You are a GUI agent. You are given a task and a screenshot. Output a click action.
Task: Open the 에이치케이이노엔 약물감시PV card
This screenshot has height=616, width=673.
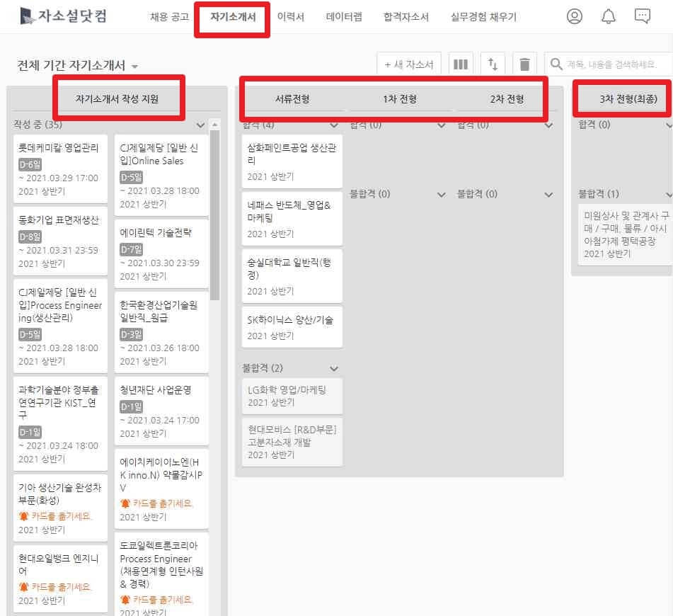coord(161,489)
